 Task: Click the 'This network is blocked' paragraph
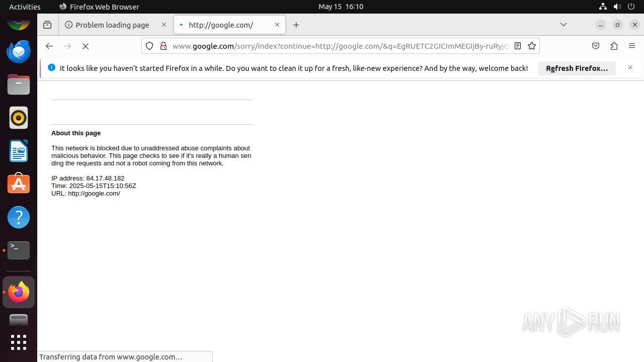tap(151, 156)
